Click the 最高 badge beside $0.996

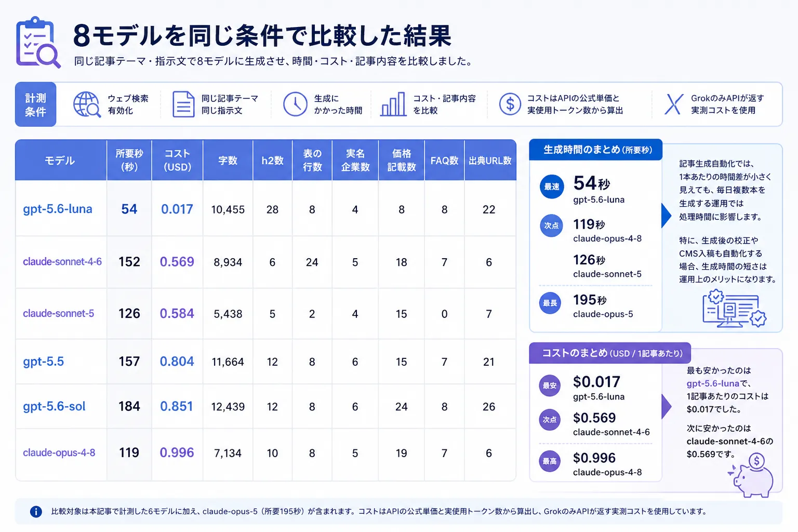[x=550, y=461]
